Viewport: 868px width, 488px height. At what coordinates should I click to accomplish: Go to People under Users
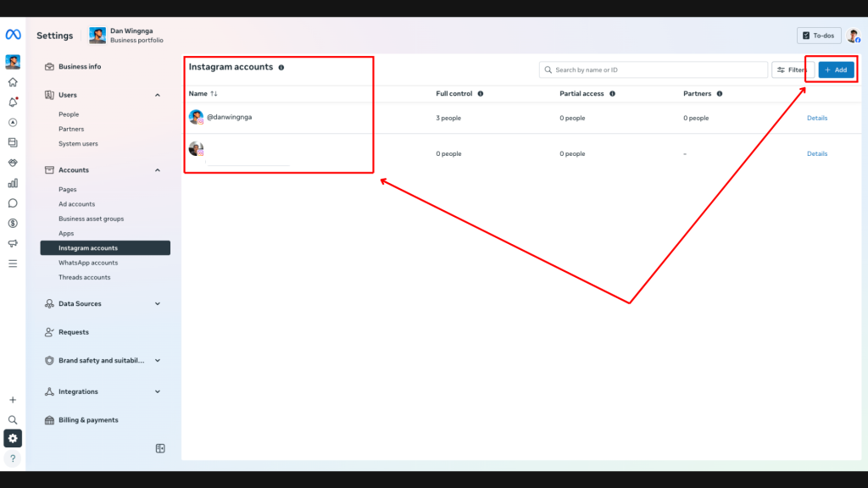(69, 114)
